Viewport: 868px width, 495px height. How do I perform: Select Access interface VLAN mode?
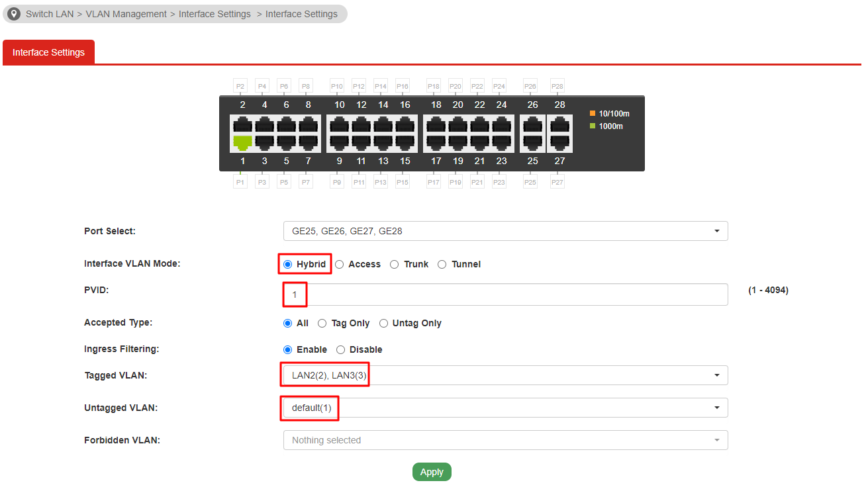click(x=340, y=264)
